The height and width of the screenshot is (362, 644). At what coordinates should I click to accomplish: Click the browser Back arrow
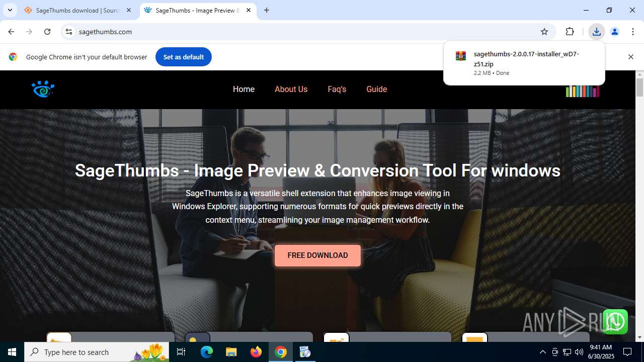[x=11, y=32]
